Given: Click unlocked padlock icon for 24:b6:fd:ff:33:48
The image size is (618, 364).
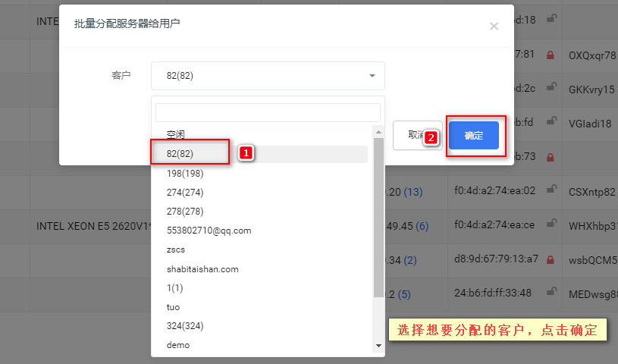Looking at the screenshot, I should (552, 291).
